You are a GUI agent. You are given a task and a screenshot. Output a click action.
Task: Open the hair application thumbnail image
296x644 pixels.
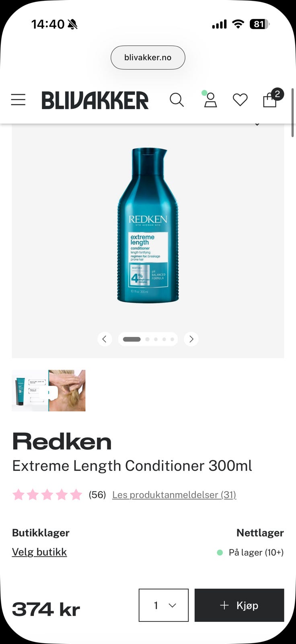(x=67, y=390)
